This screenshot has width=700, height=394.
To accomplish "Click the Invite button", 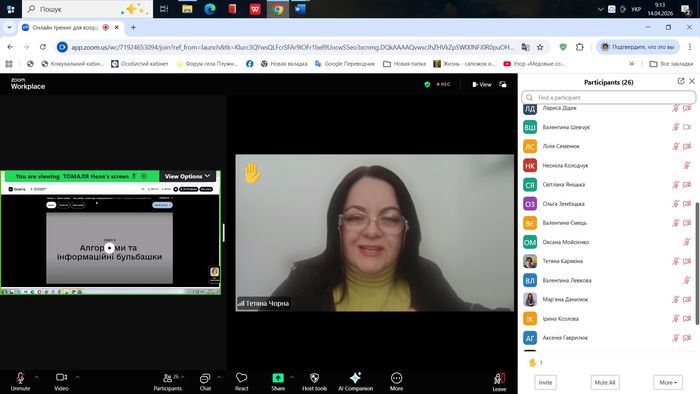I will 545,382.
